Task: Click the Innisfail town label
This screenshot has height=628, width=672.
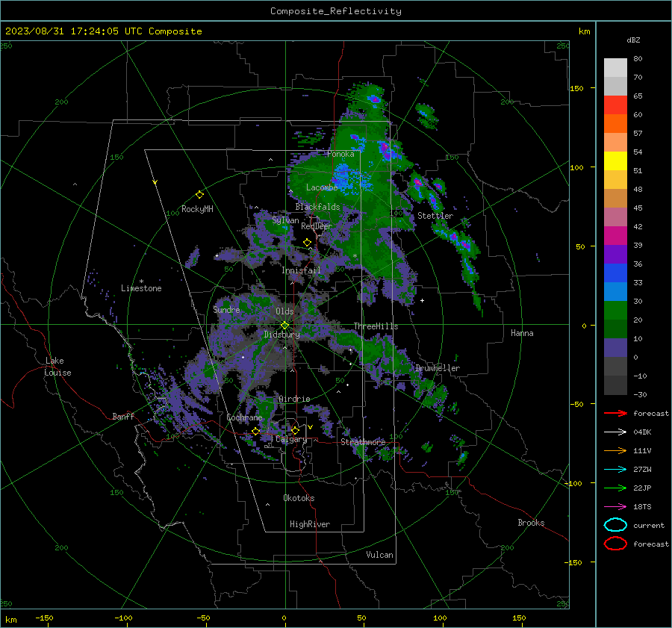Action: [301, 270]
